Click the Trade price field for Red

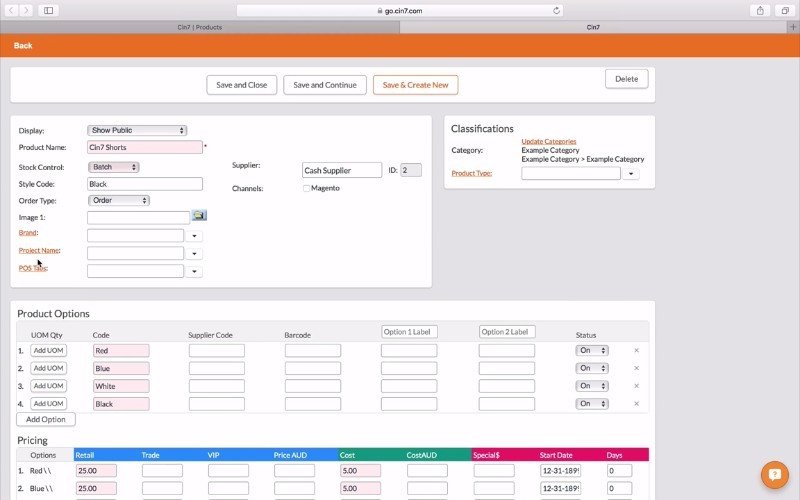point(162,471)
